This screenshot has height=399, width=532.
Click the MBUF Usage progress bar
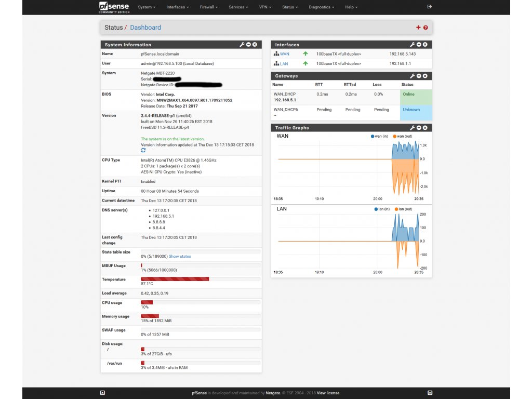[201, 265]
